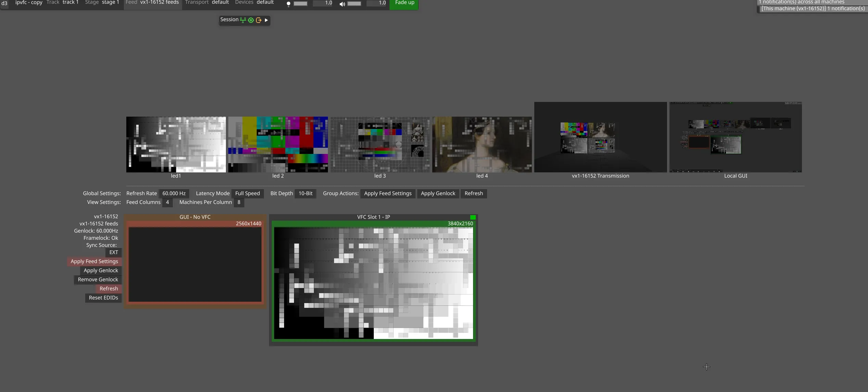Select the Transport menu item
868x392 pixels.
pyautogui.click(x=196, y=3)
